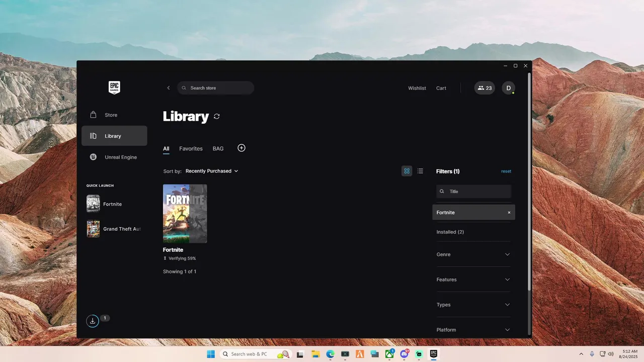Viewport: 644px width, 362px height.
Task: Open Unreal Engine section
Action: tap(114, 157)
